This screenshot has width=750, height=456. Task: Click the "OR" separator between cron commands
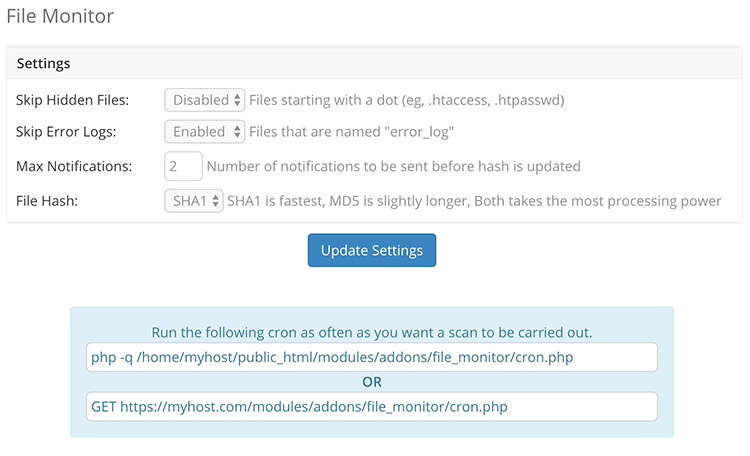click(371, 382)
